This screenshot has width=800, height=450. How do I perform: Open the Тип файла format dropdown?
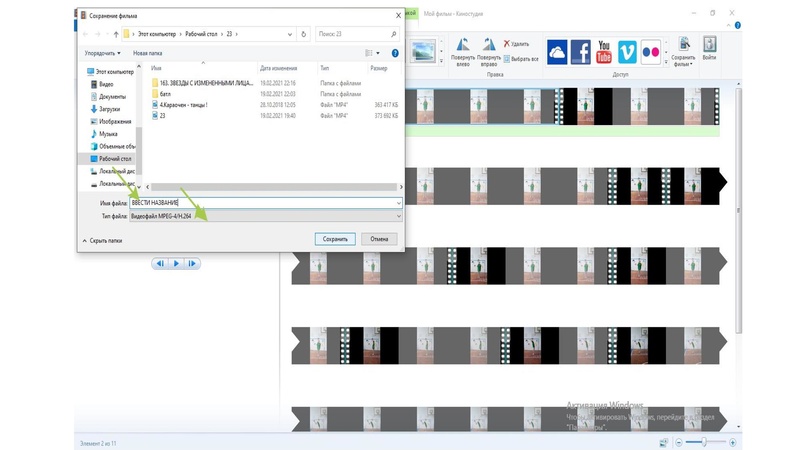pos(265,216)
